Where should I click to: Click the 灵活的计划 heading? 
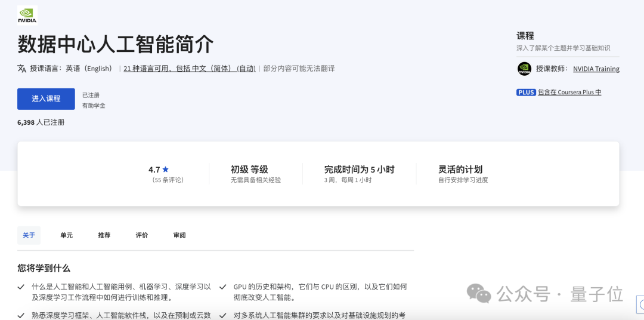click(x=460, y=169)
